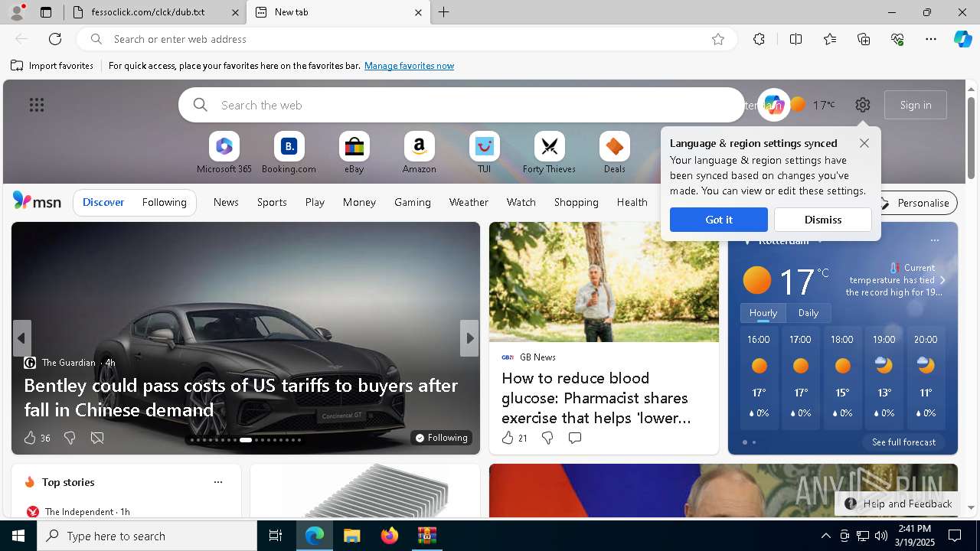This screenshot has height=551, width=980.
Task: Select the Following tab
Action: tap(164, 202)
